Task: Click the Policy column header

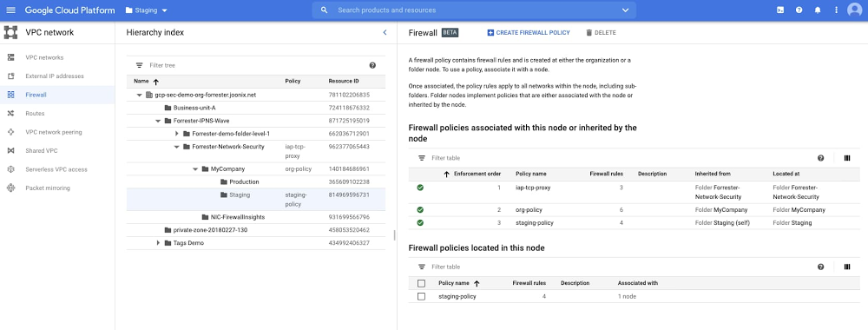Action: point(293,82)
